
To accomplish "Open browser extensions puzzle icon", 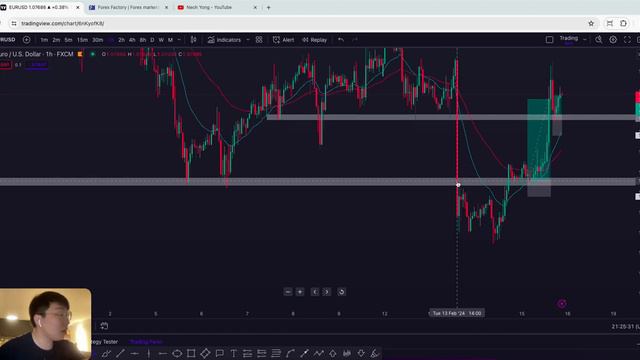I will coord(624,23).
